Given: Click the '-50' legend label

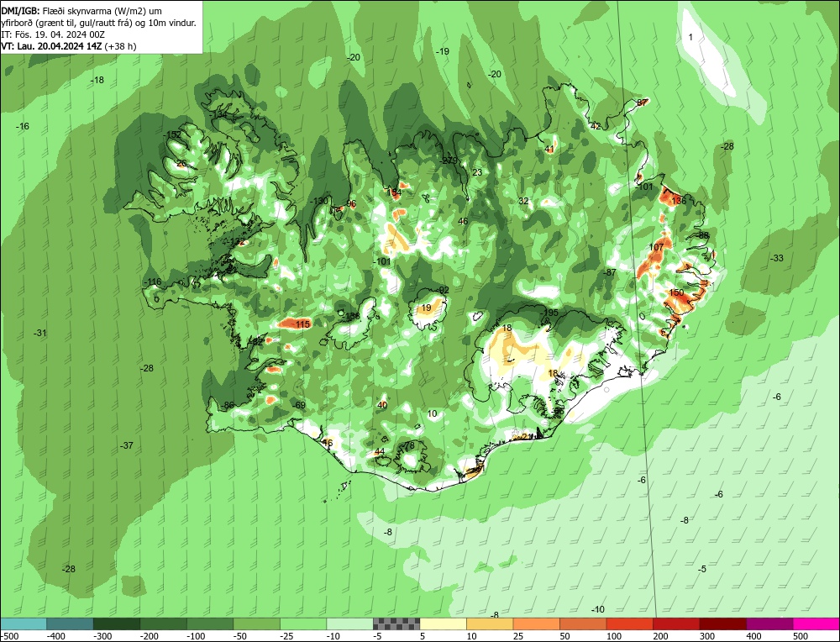Looking at the screenshot, I should [242, 636].
